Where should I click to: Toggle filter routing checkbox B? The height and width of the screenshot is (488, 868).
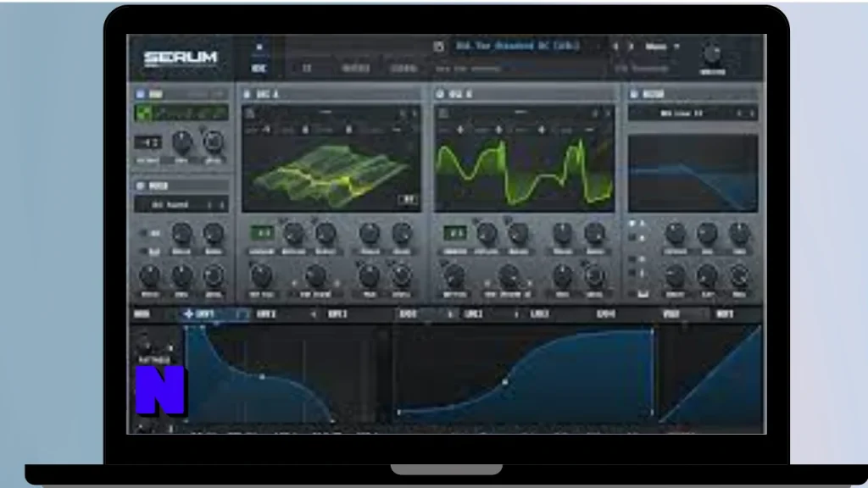[x=632, y=237]
